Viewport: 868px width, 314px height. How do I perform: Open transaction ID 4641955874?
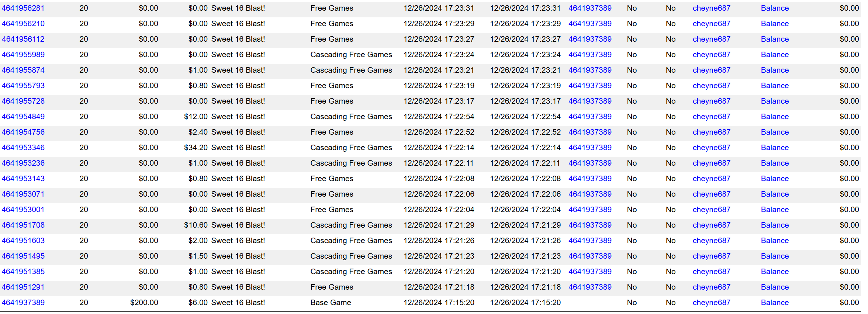(23, 70)
